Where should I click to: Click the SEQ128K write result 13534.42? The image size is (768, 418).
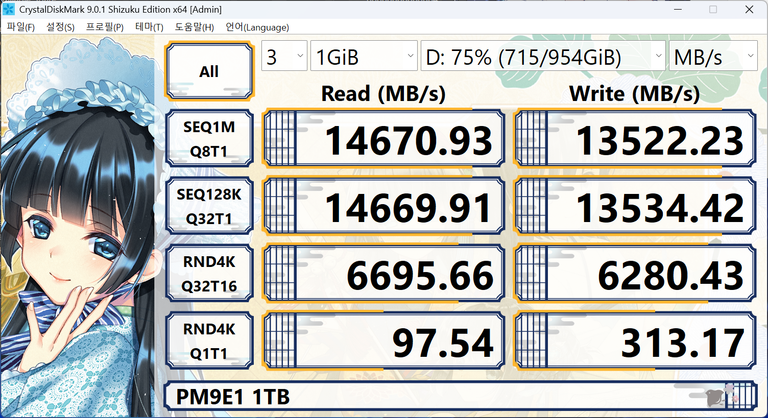635,206
